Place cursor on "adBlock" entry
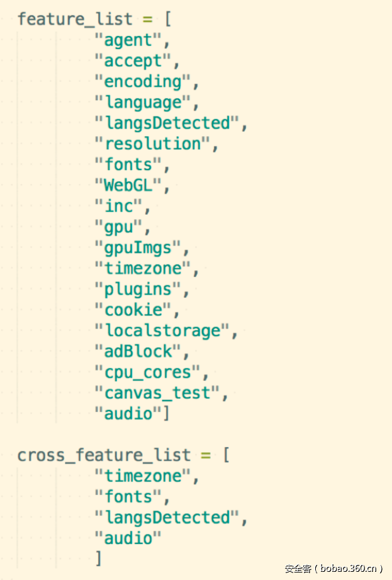Viewport: 392px width, 580px height. click(x=138, y=351)
